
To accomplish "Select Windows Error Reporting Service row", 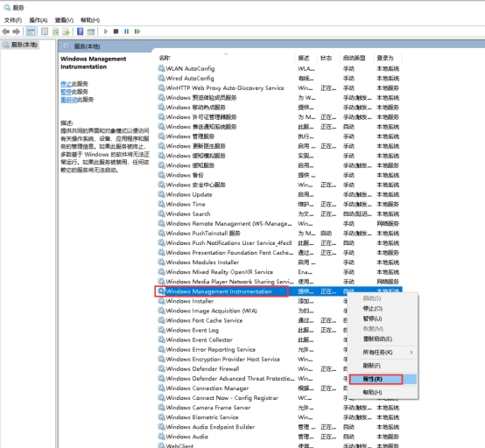I will pos(252,349).
